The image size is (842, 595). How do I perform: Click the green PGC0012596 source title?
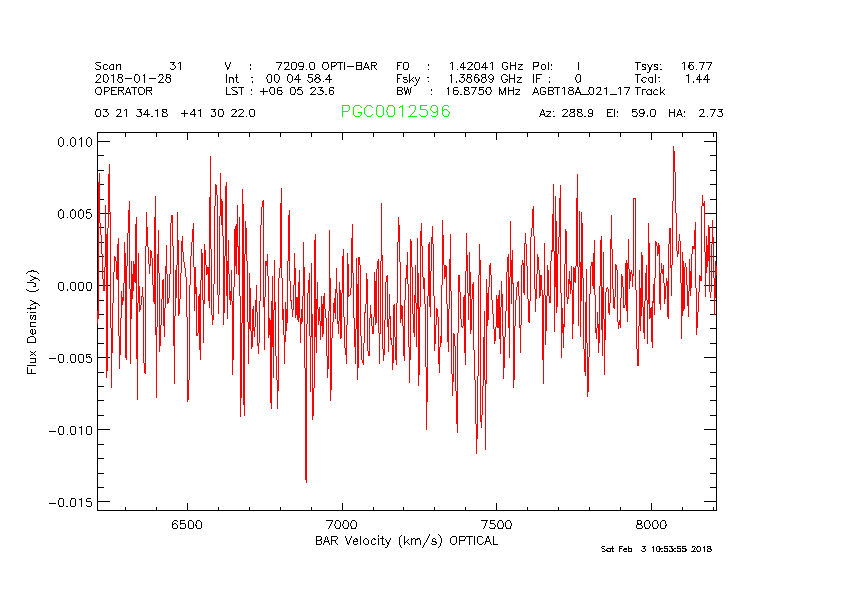pyautogui.click(x=395, y=112)
